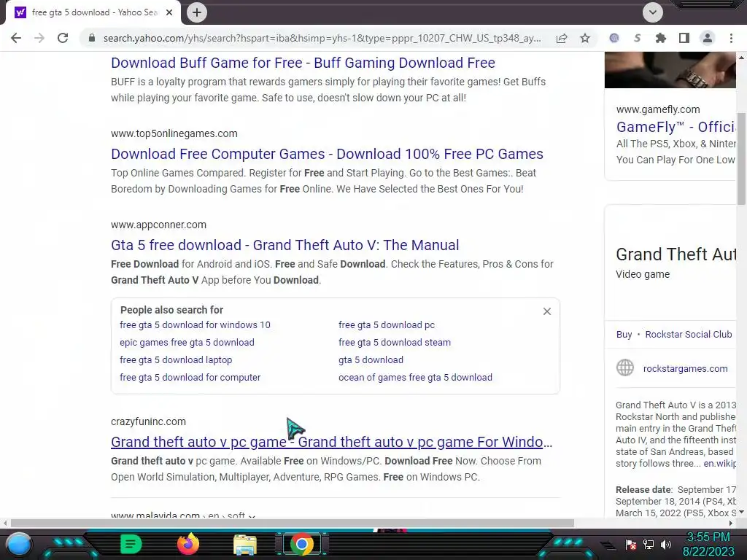
Task: Launch Firefox from the taskbar
Action: 188,544
